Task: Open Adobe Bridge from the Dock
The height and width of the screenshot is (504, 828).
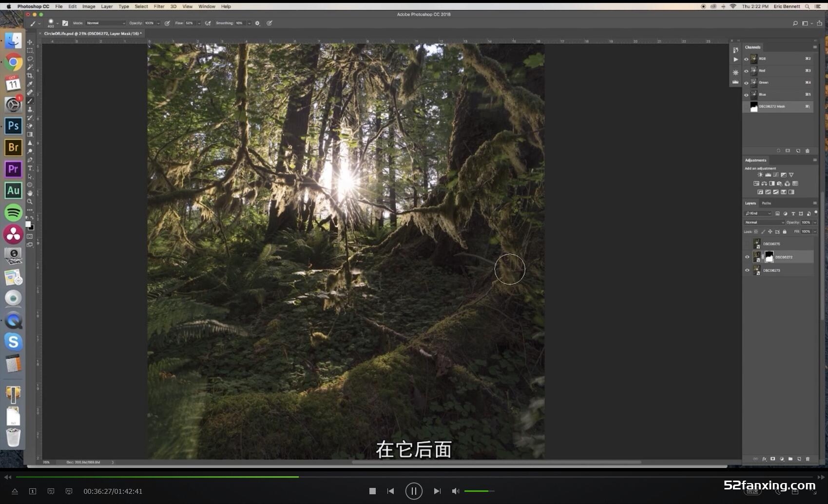Action: (13, 147)
